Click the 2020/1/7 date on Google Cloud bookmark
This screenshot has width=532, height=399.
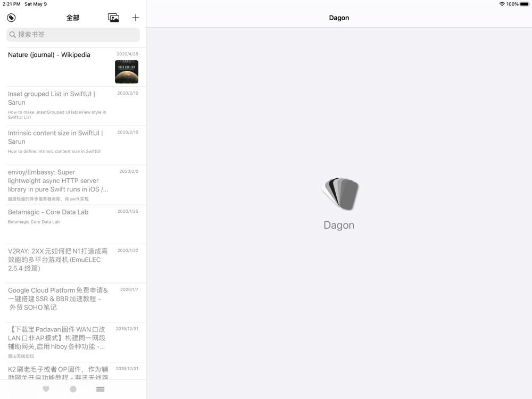[129, 289]
